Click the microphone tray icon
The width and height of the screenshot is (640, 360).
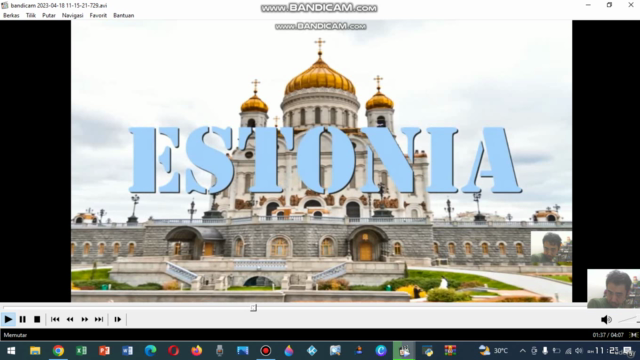(x=545, y=351)
